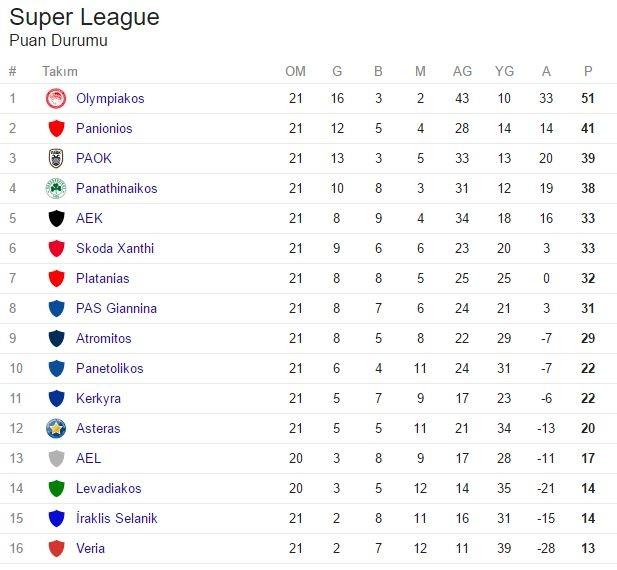
Task: Click the Asteras star crest icon
Action: (x=56, y=428)
